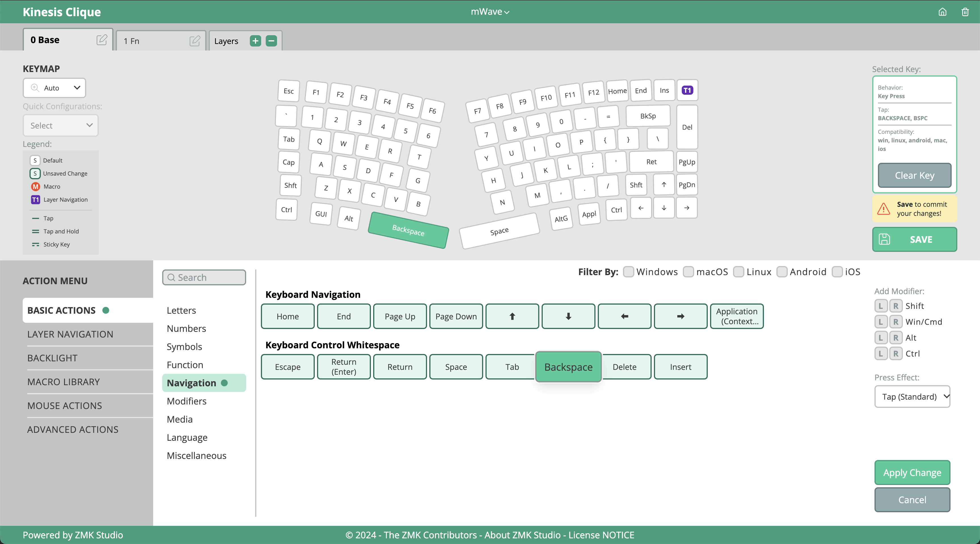Edit the Base layer name with pencil icon

101,40
